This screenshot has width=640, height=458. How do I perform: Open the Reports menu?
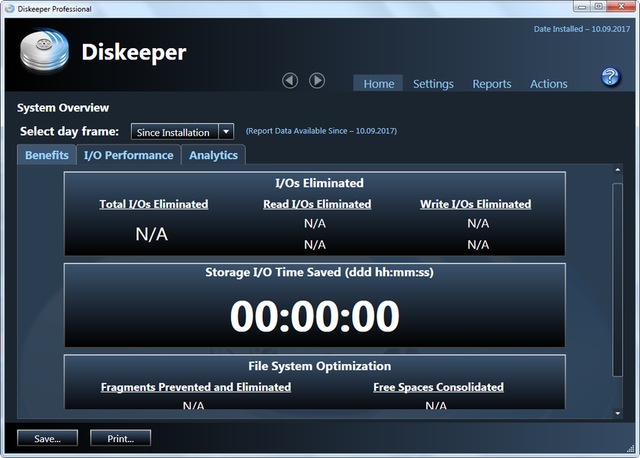[x=491, y=84]
